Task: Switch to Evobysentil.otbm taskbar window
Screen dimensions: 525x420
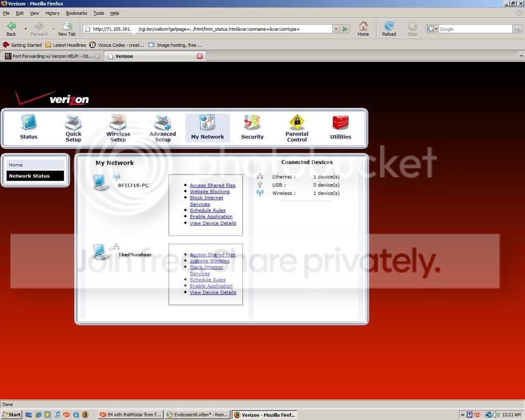Action: click(198, 415)
